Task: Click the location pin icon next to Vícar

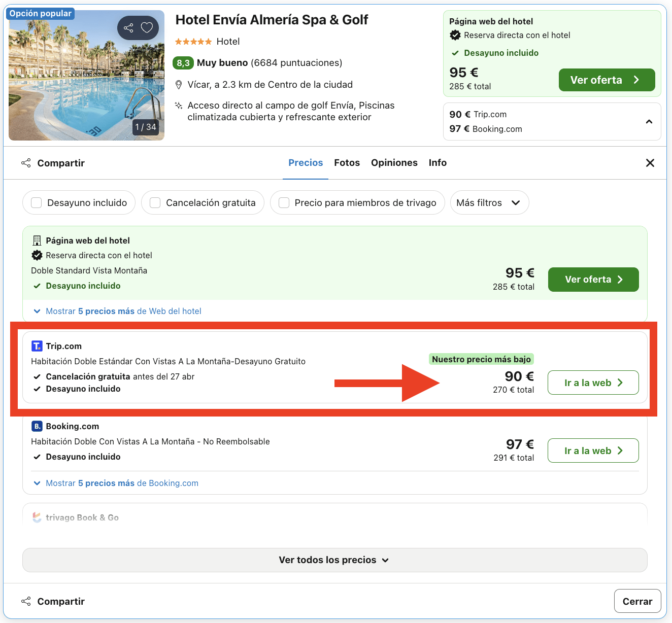Action: tap(179, 85)
